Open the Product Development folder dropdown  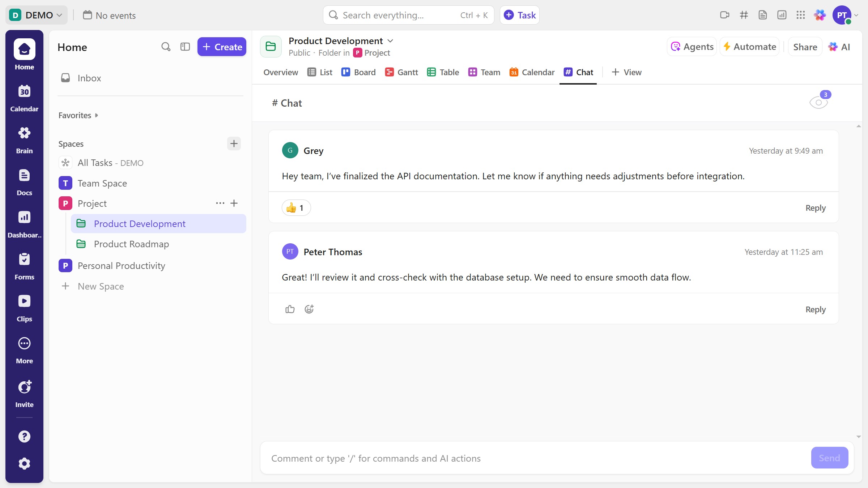click(391, 40)
